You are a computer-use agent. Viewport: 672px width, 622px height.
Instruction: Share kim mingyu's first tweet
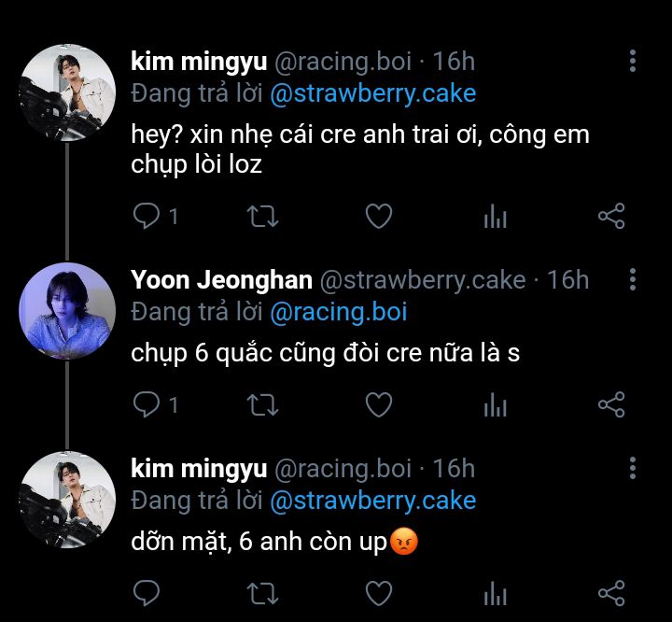tap(611, 217)
